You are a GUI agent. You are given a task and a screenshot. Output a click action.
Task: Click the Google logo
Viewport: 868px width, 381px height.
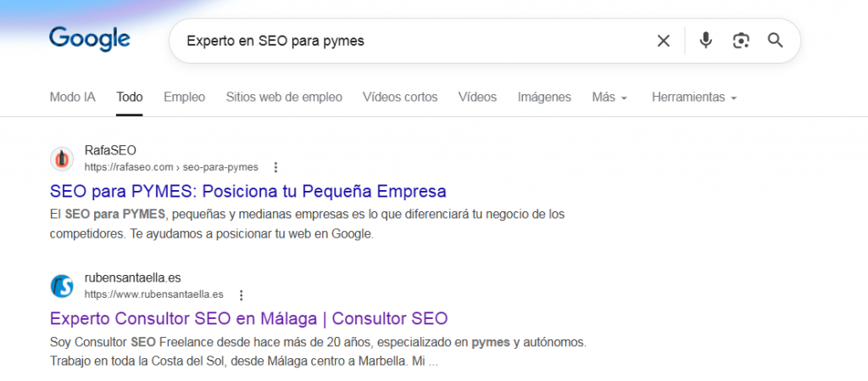tap(90, 39)
